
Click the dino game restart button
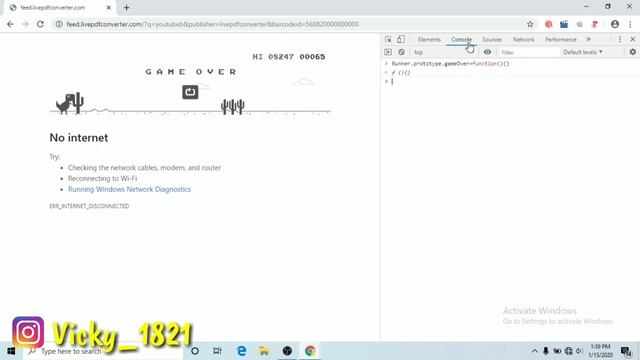(x=190, y=92)
